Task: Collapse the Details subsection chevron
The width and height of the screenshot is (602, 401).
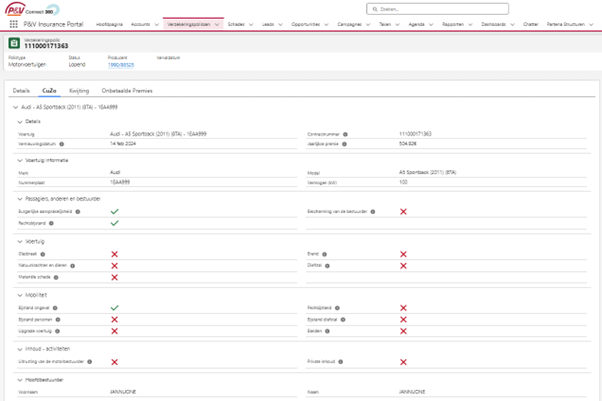Action: 20,122
